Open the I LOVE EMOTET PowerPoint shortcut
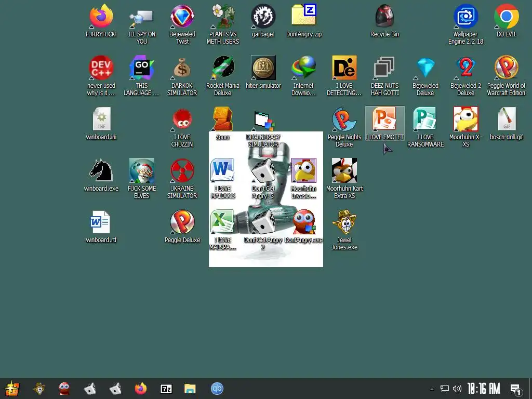The image size is (532, 399). 384,124
